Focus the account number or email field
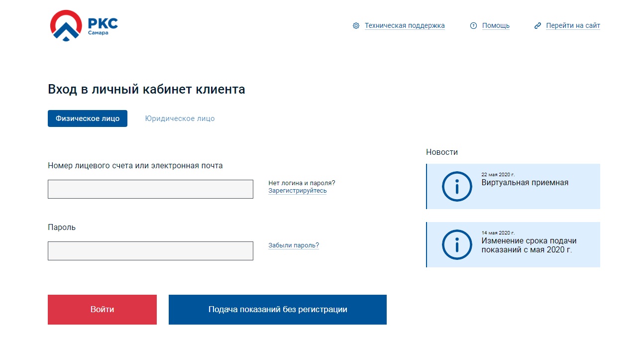The height and width of the screenshot is (345, 644). click(x=150, y=189)
